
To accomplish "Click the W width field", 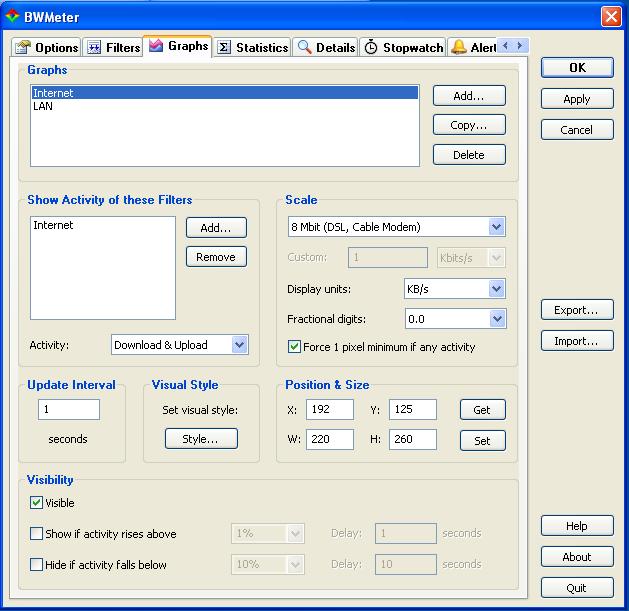I will click(x=330, y=439).
